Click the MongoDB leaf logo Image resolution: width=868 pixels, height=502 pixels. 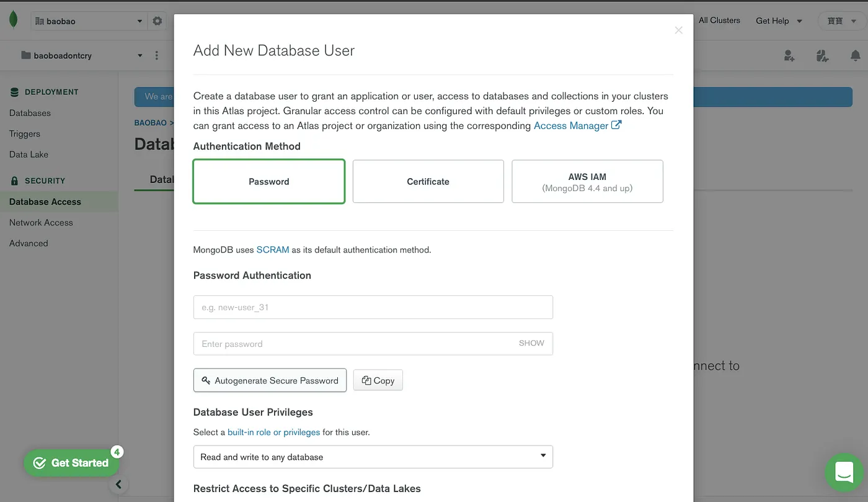click(x=13, y=20)
